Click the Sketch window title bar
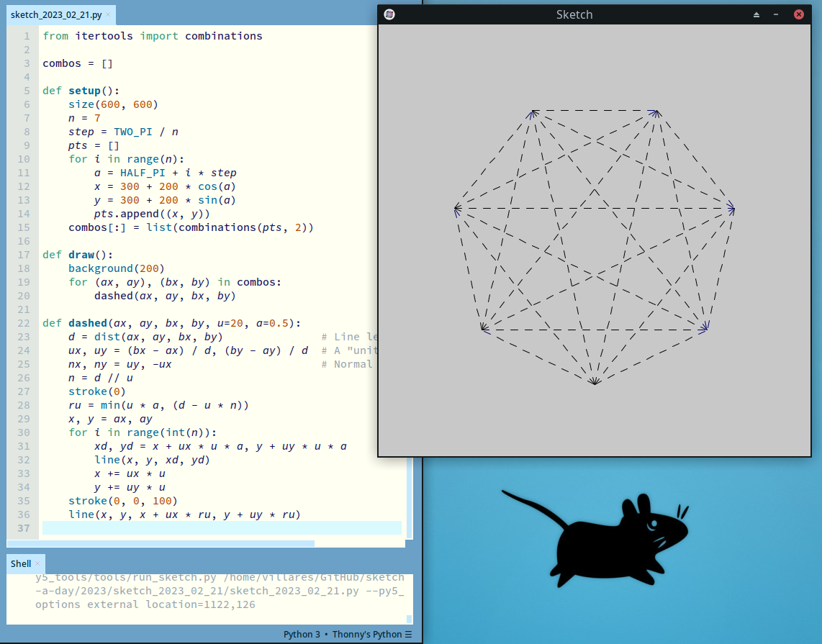 [x=574, y=14]
